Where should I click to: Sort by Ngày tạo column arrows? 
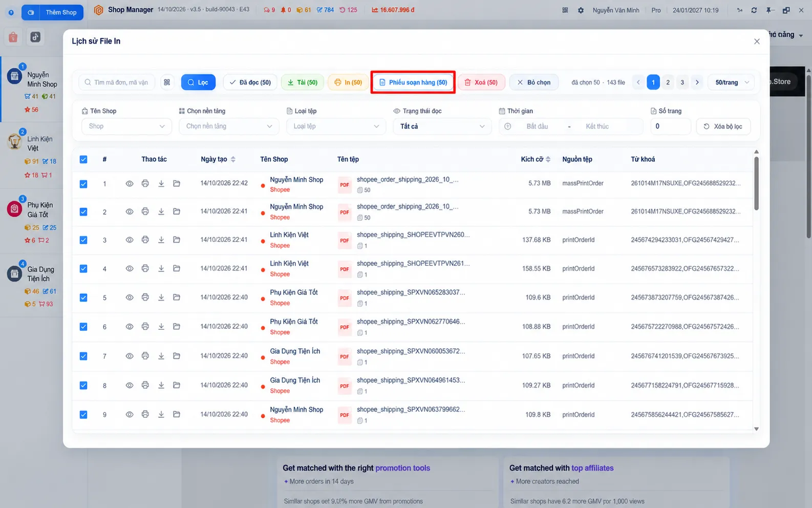(233, 159)
